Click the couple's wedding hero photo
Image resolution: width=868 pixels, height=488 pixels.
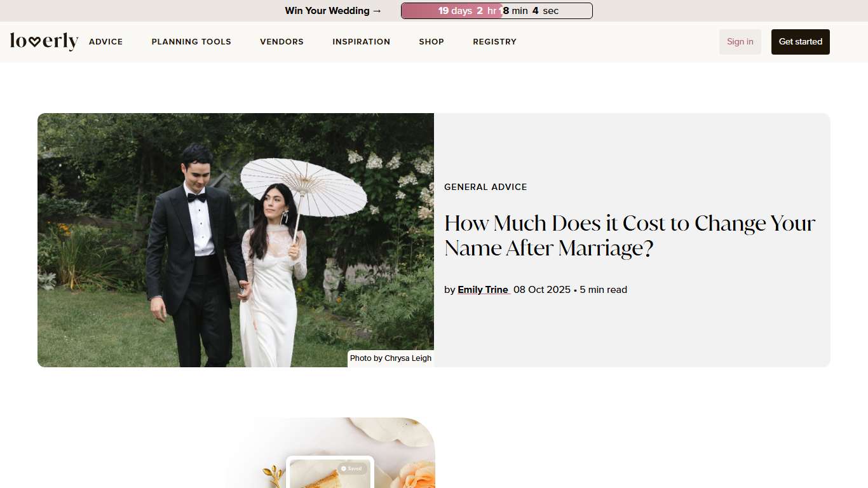[x=235, y=240]
